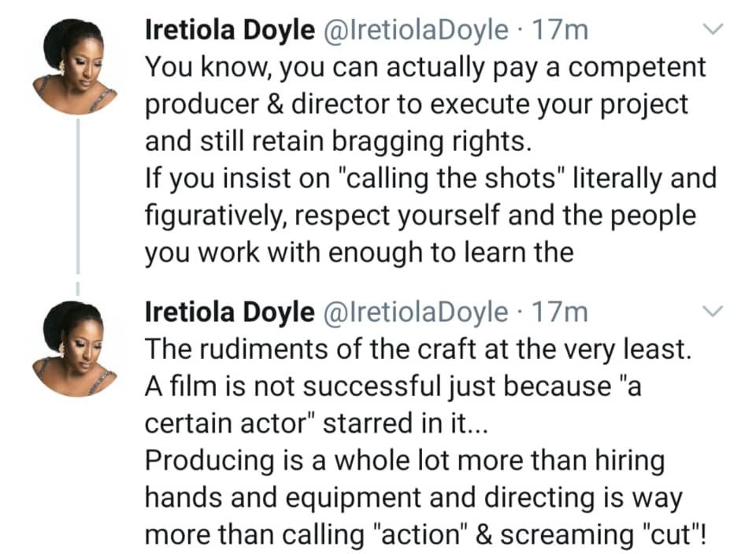
Task: Expand the first tweet's options chevron
Action: click(x=713, y=29)
